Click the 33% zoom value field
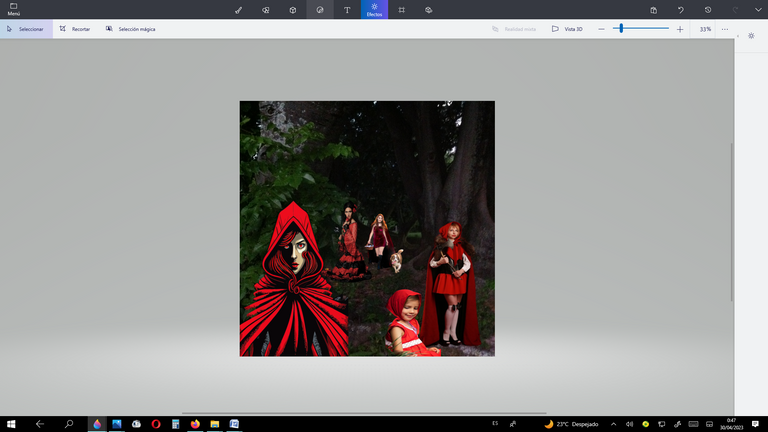768x432 pixels. [x=705, y=29]
